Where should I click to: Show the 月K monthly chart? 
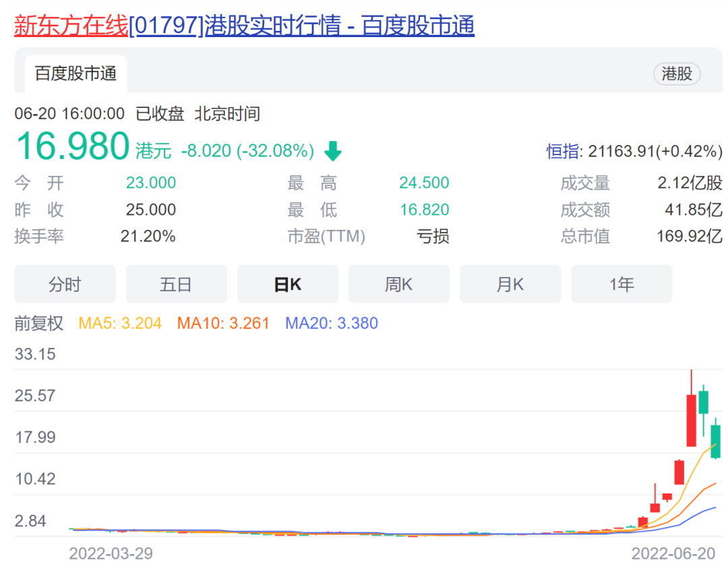[x=510, y=284]
